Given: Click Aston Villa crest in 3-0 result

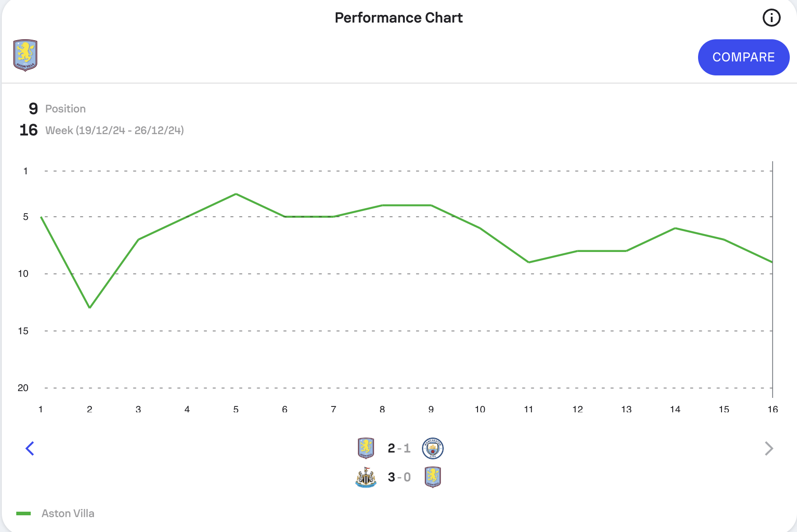Looking at the screenshot, I should (432, 477).
